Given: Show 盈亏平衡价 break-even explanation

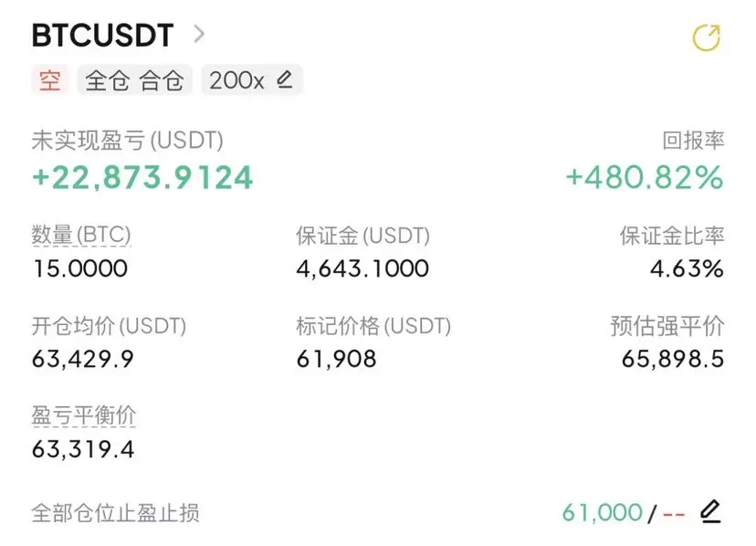Looking at the screenshot, I should click(83, 415).
